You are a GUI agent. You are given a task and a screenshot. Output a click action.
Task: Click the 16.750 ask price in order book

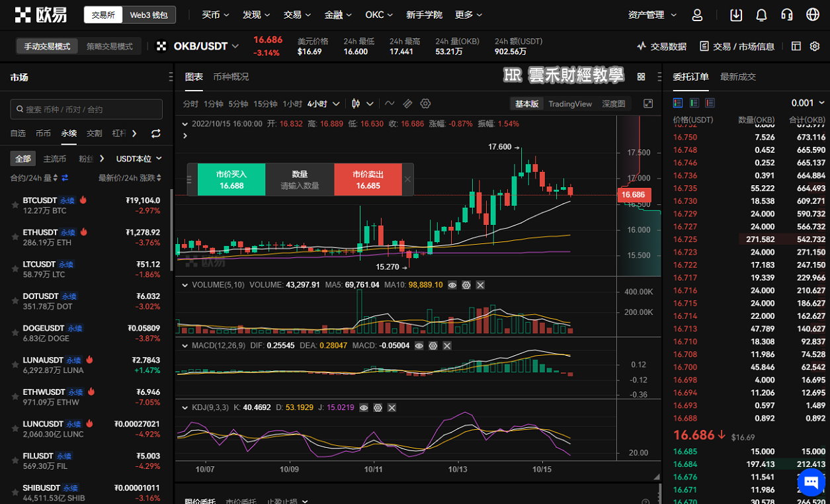point(685,138)
